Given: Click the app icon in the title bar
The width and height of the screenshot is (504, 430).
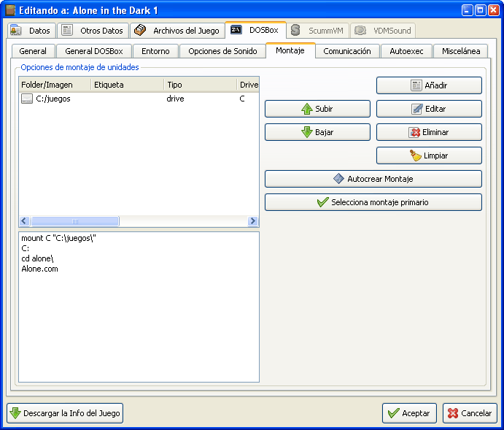Looking at the screenshot, I should pyautogui.click(x=11, y=10).
